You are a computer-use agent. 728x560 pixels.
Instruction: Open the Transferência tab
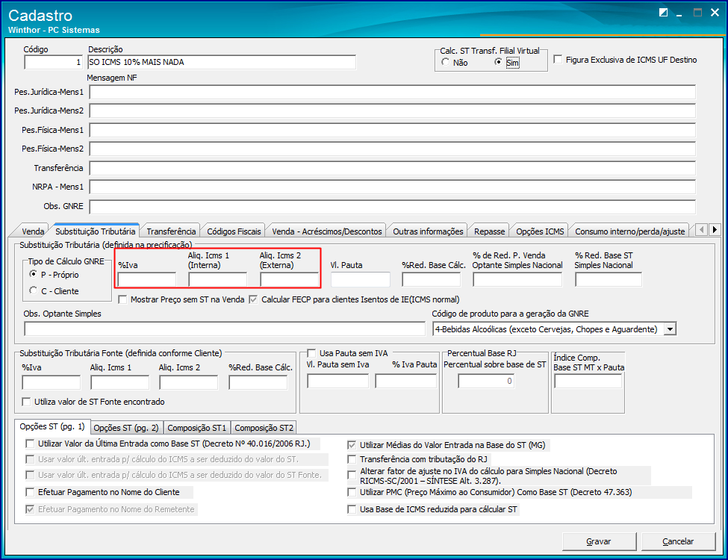click(171, 231)
